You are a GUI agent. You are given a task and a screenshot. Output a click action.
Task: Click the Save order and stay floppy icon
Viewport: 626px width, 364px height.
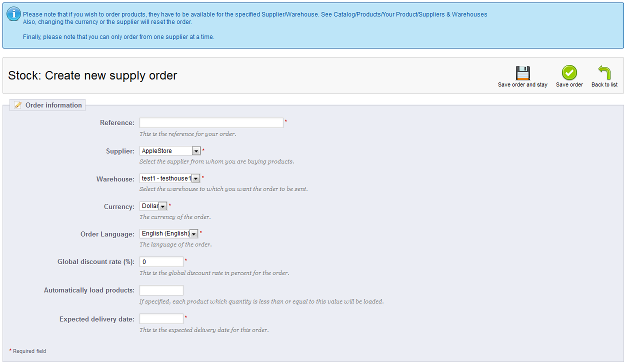522,73
